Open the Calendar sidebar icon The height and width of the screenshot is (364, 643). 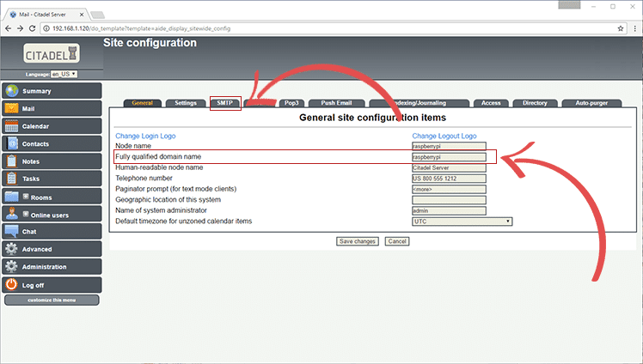pyautogui.click(x=12, y=126)
